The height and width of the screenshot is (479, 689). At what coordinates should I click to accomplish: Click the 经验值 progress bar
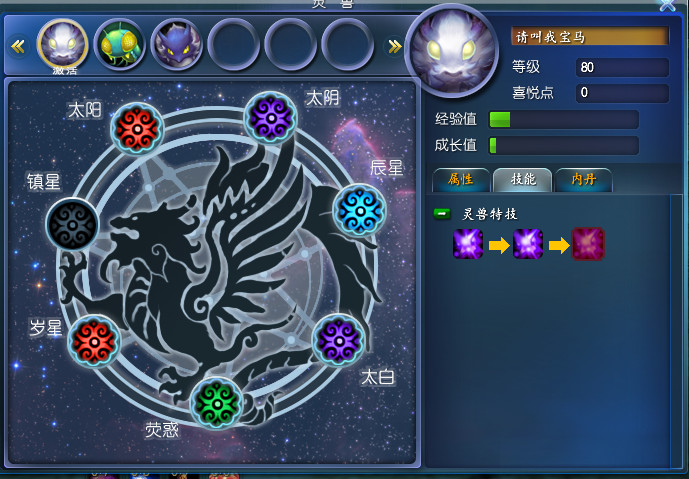pos(564,120)
